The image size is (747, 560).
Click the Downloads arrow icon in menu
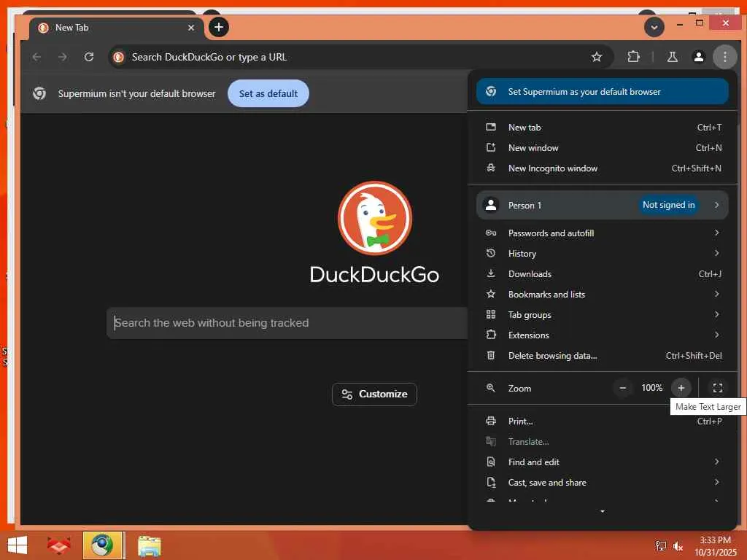[491, 274]
